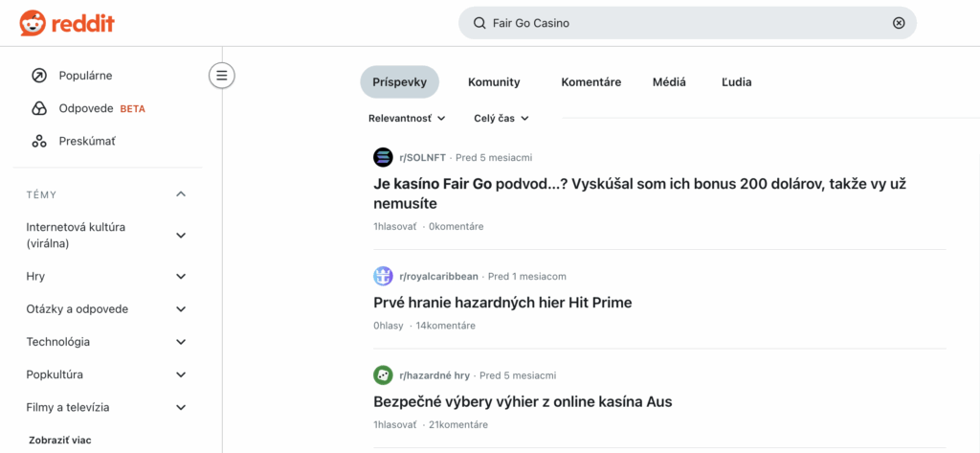
Task: Clear the search field with X icon
Action: (x=899, y=23)
